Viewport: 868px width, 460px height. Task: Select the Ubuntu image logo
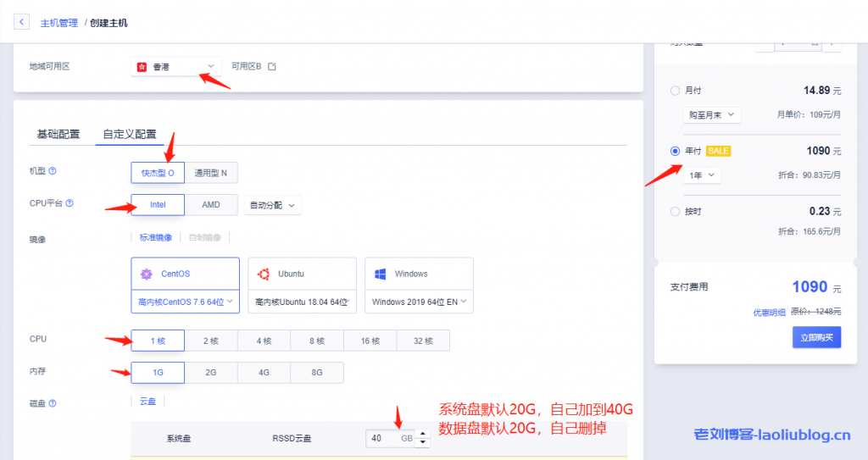click(264, 274)
